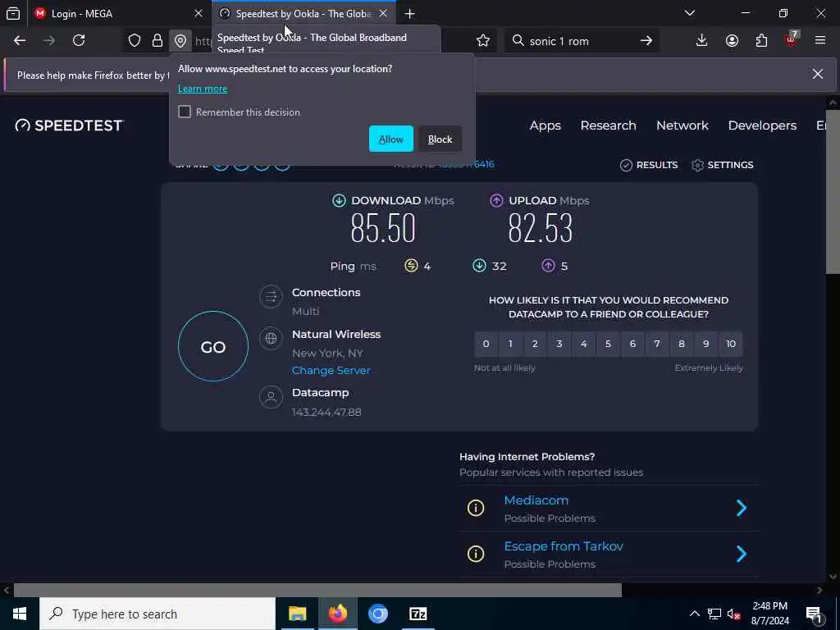840x630 pixels.
Task: Close the Speedtest by Ookla tab
Action: [383, 14]
